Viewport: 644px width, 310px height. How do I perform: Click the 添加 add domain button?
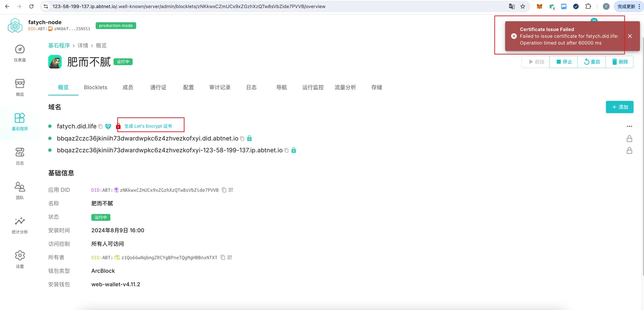[620, 107]
